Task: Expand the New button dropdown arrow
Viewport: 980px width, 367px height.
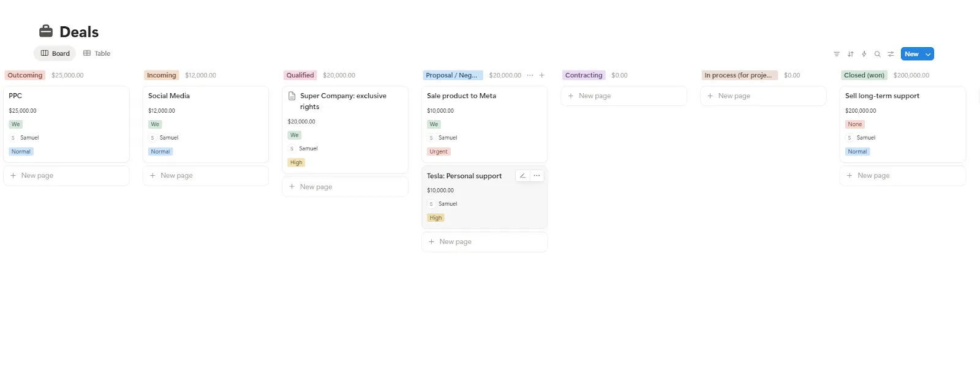Action: pos(929,54)
